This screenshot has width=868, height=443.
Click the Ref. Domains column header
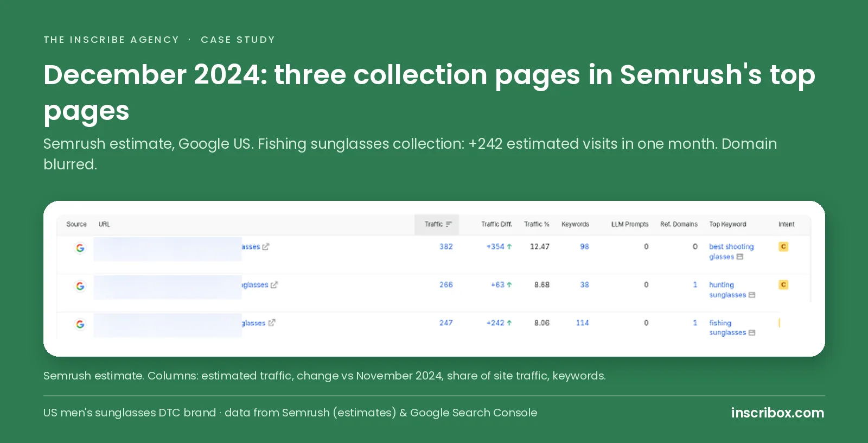(679, 224)
